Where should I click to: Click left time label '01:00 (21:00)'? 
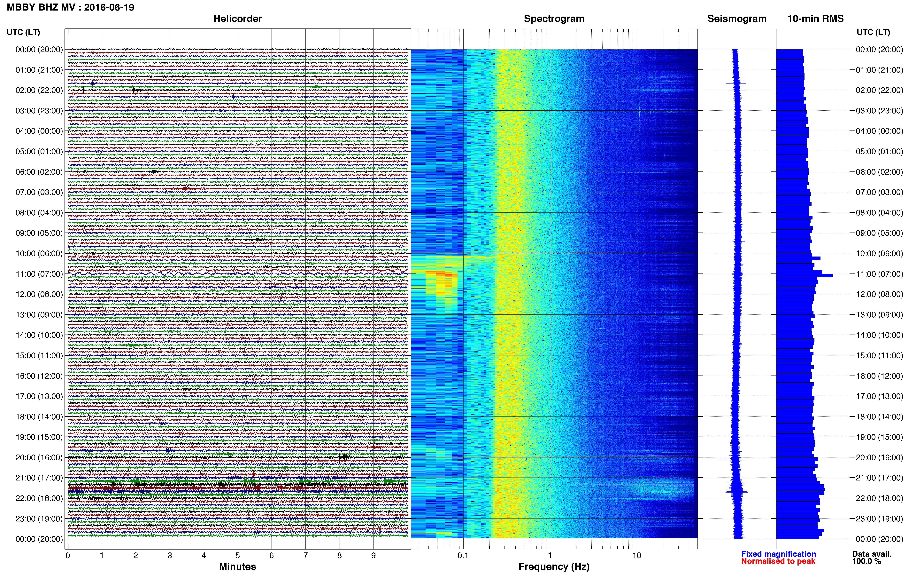click(x=39, y=70)
